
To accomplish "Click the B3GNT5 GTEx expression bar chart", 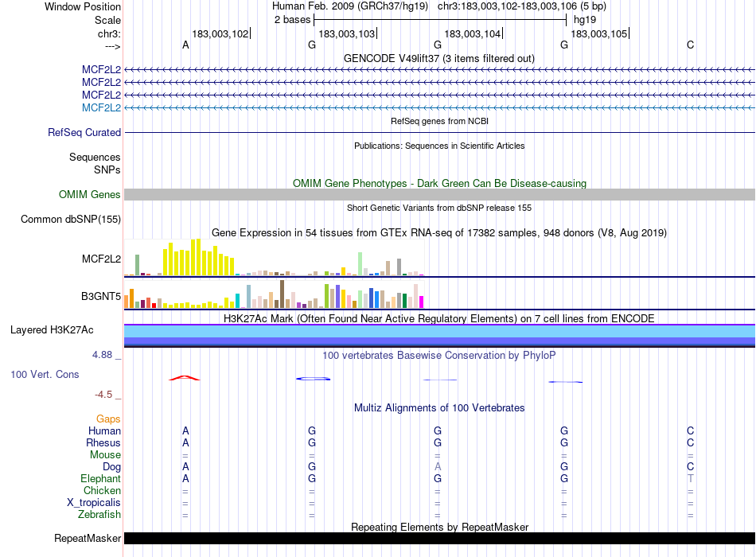I will pos(275,294).
